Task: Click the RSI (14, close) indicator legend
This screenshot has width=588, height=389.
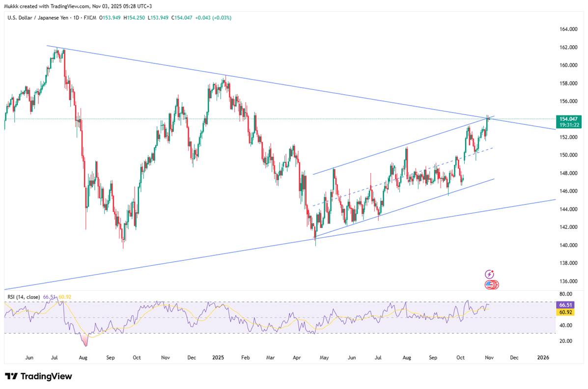Action: coord(24,297)
